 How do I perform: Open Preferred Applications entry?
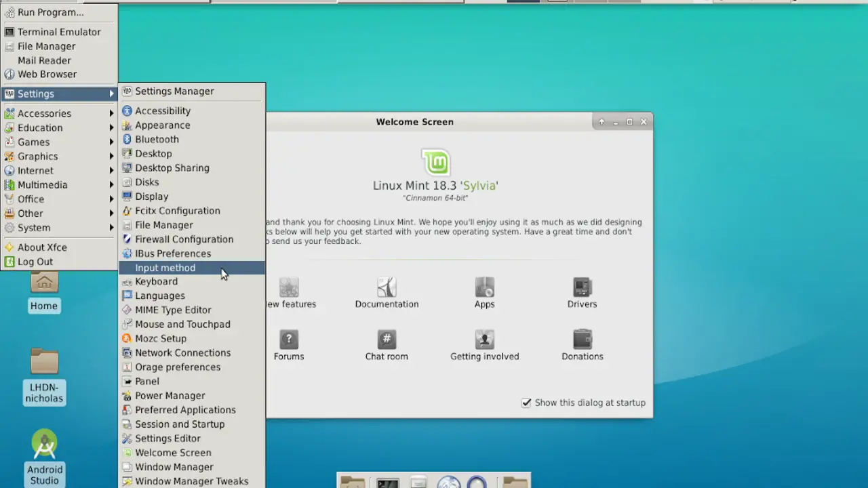pyautogui.click(x=192, y=409)
